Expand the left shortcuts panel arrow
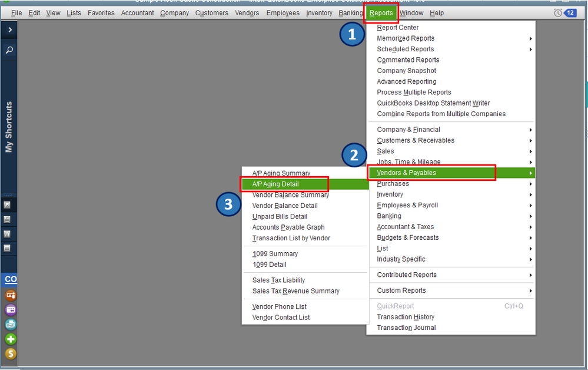The height and width of the screenshot is (370, 588). tap(10, 29)
